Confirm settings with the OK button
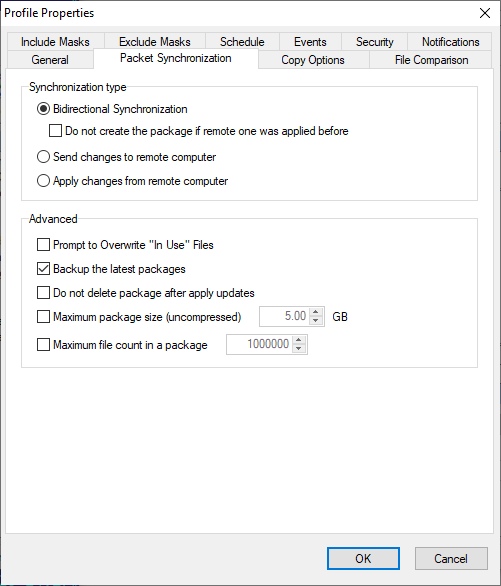 coord(363,558)
